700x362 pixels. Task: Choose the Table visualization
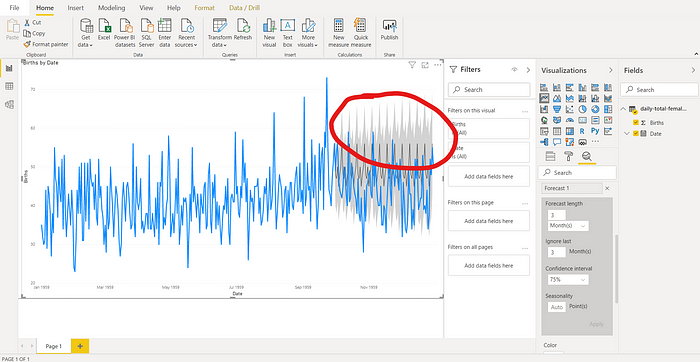557,131
